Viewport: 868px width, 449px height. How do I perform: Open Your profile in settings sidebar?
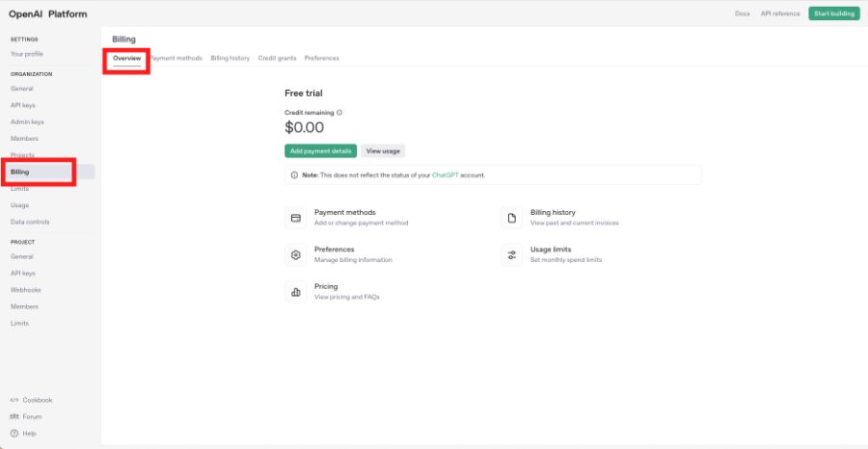[x=27, y=54]
